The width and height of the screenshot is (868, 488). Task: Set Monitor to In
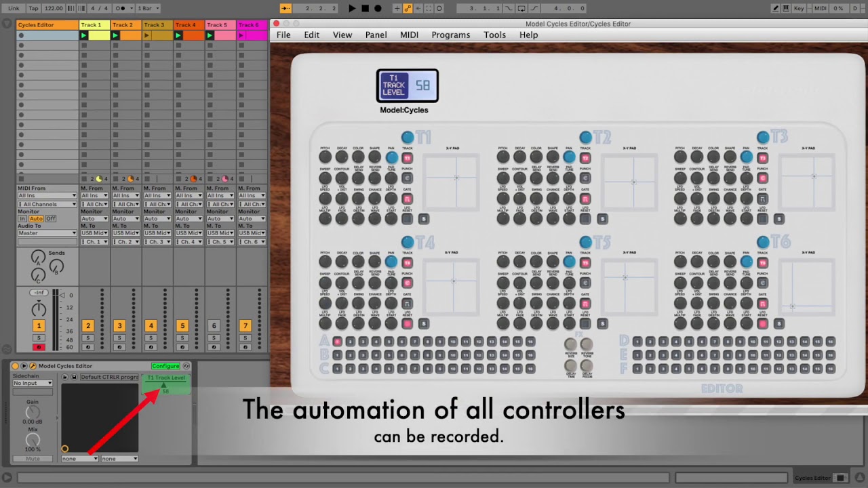click(22, 219)
